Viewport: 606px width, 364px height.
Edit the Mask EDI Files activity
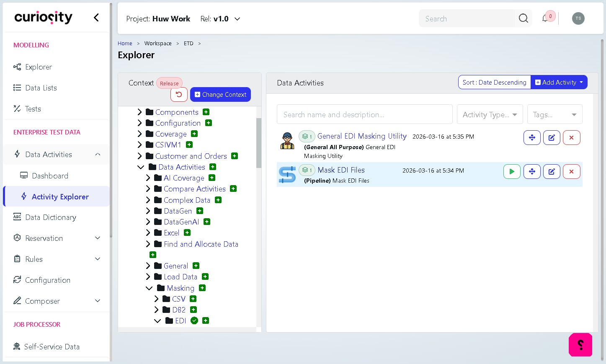[552, 171]
